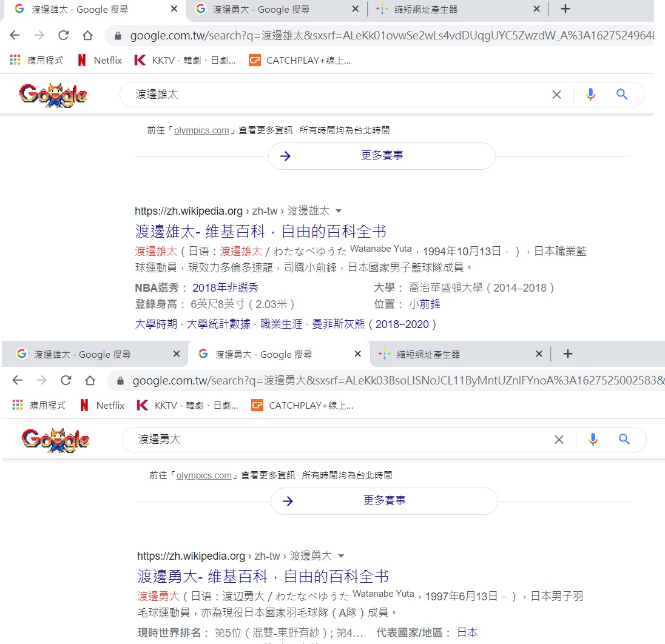Click the olympics.com link

click(201, 130)
